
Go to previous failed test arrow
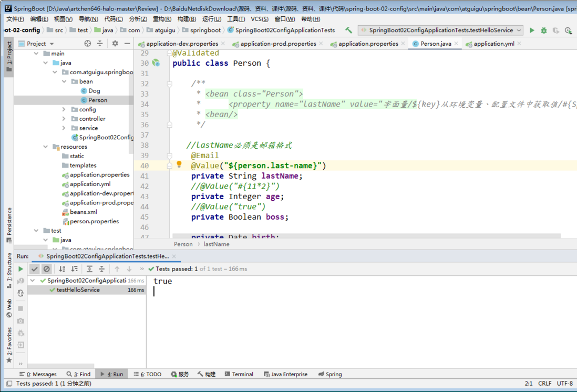click(x=117, y=269)
